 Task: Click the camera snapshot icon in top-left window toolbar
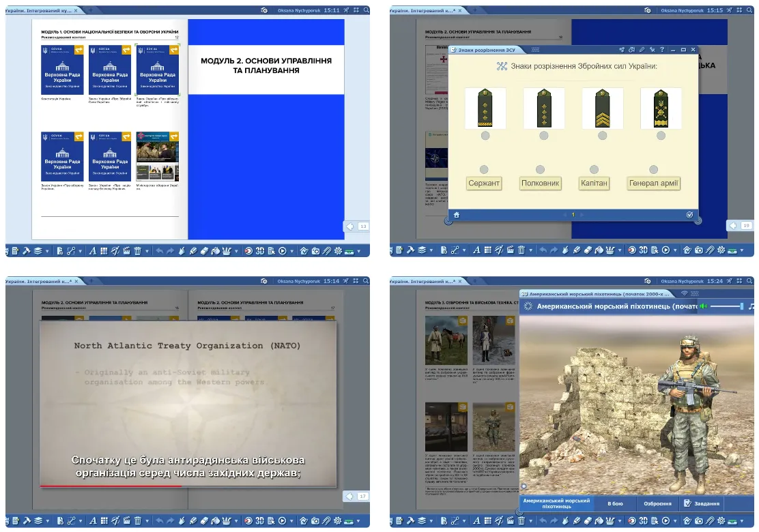pyautogui.click(x=315, y=251)
